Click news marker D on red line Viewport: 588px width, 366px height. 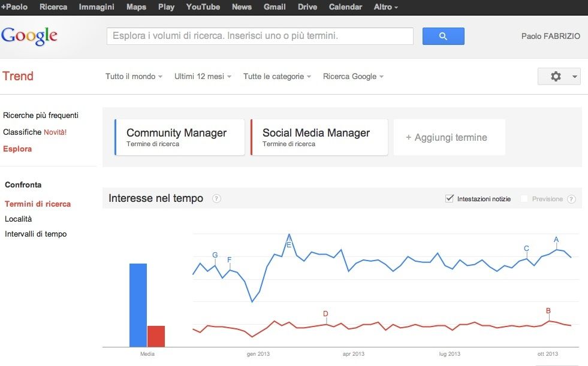point(325,314)
